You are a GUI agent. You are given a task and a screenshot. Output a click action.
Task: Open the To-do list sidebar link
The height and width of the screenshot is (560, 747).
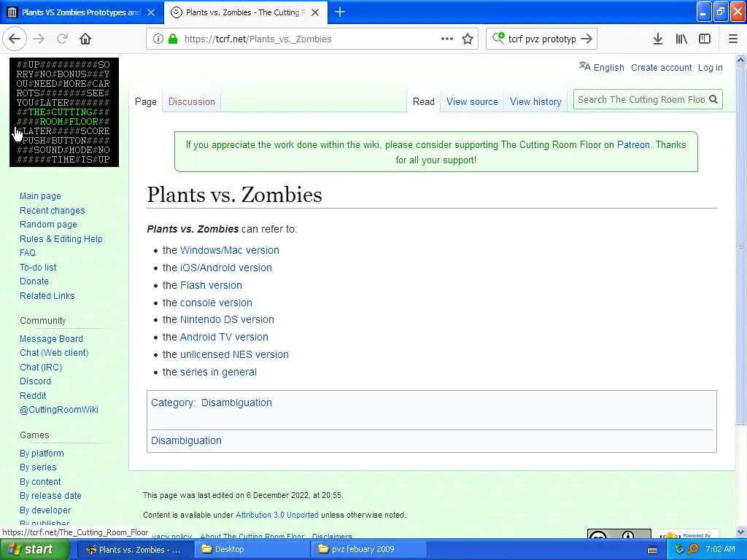(38, 267)
